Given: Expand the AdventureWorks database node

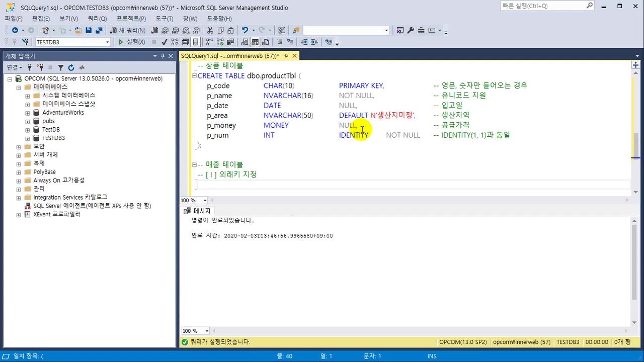Looking at the screenshot, I should [x=27, y=113].
